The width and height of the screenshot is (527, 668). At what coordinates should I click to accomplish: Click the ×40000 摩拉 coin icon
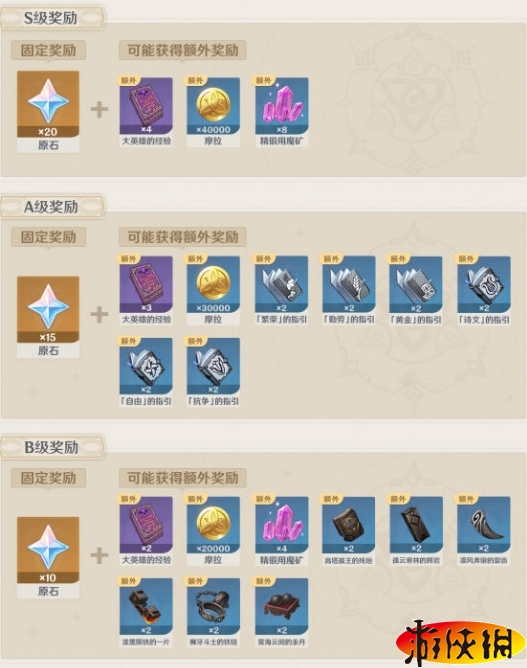[x=213, y=106]
